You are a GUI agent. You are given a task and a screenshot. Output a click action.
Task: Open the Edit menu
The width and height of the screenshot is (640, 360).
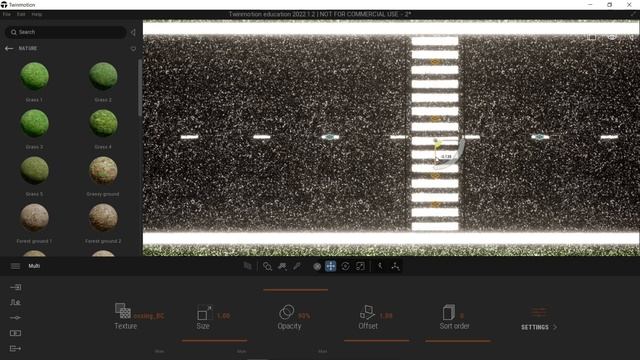click(21, 14)
